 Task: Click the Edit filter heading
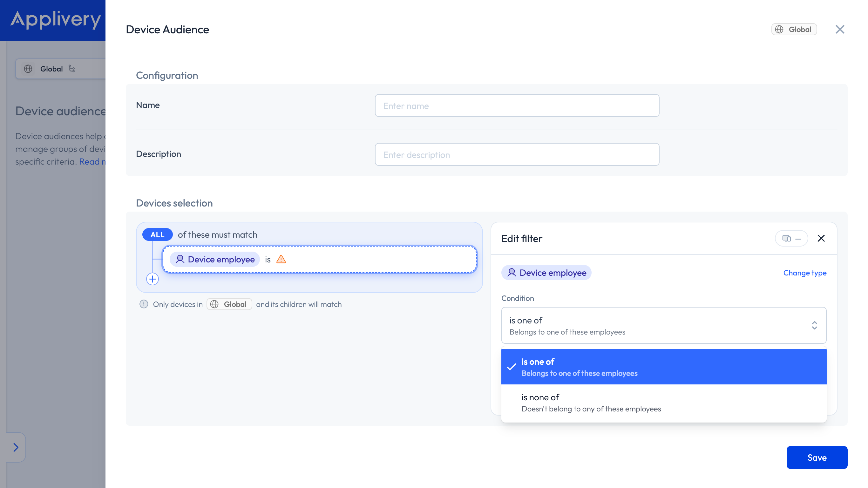click(522, 239)
